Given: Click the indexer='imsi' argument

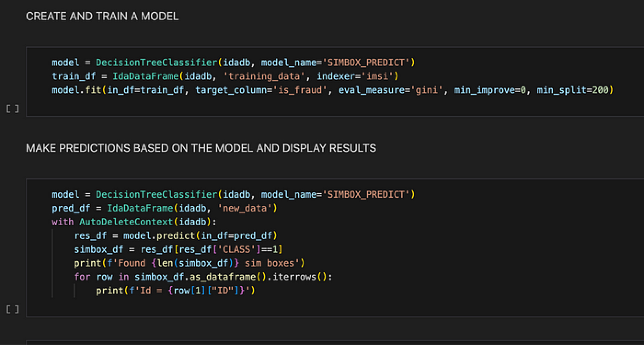Looking at the screenshot, I should tap(357, 76).
